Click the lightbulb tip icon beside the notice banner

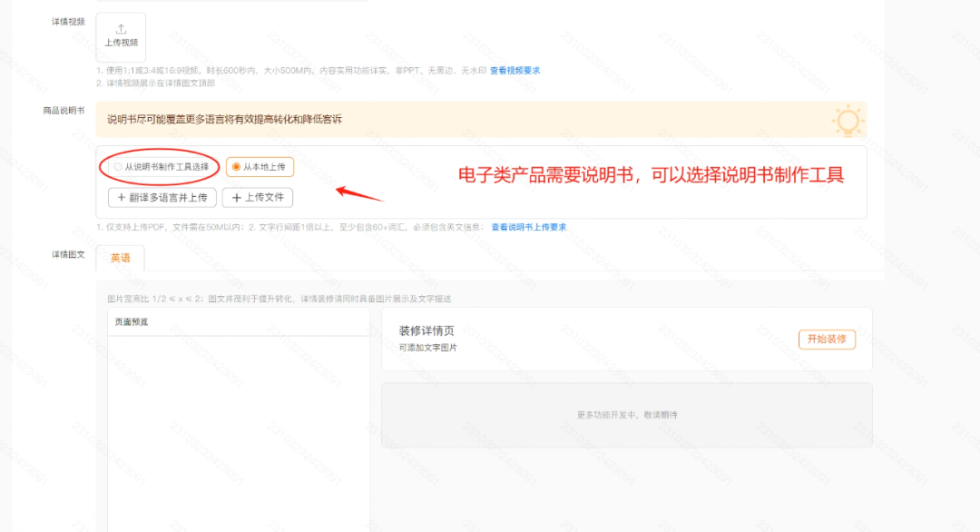point(848,120)
